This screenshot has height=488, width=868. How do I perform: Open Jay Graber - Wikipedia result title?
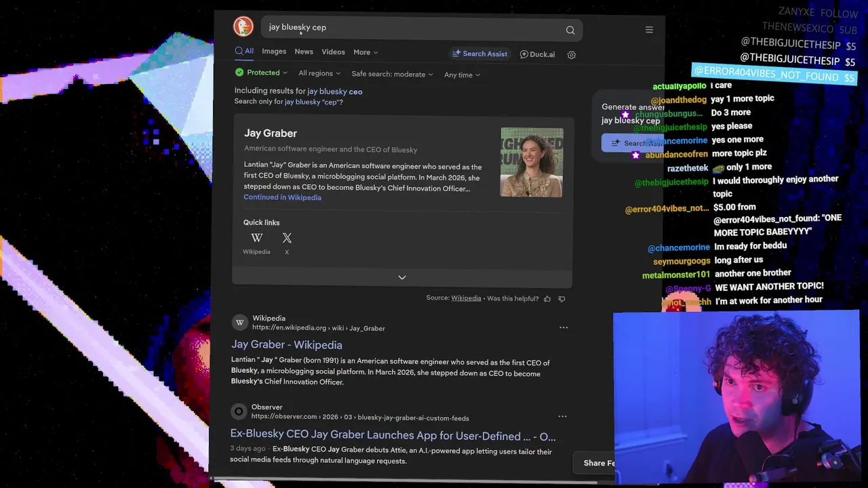click(286, 345)
